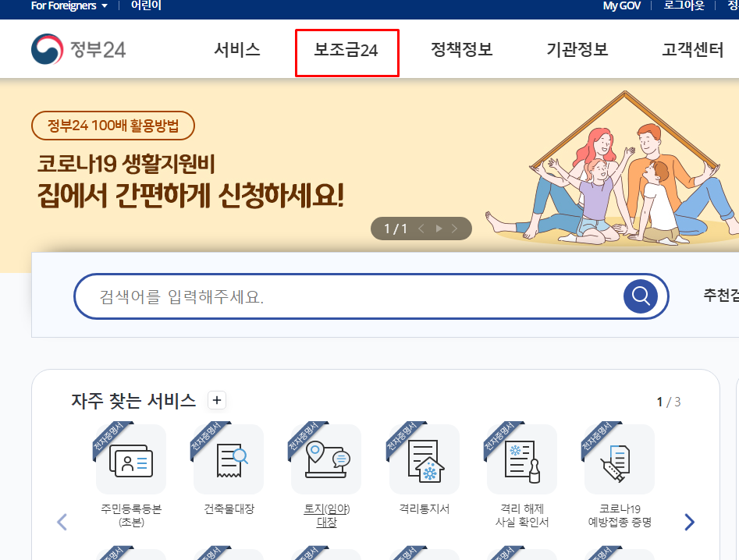Go to previous services page arrow
The width and height of the screenshot is (739, 560).
62,522
